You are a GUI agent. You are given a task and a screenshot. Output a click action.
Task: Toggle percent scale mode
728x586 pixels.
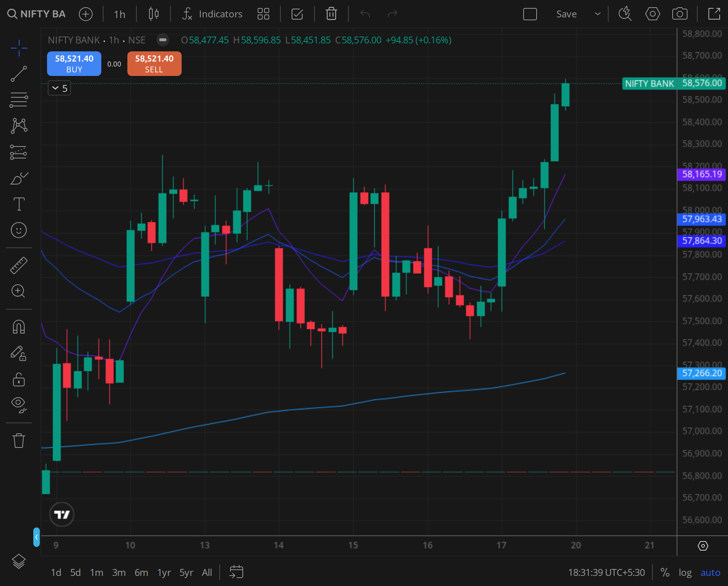(x=665, y=573)
